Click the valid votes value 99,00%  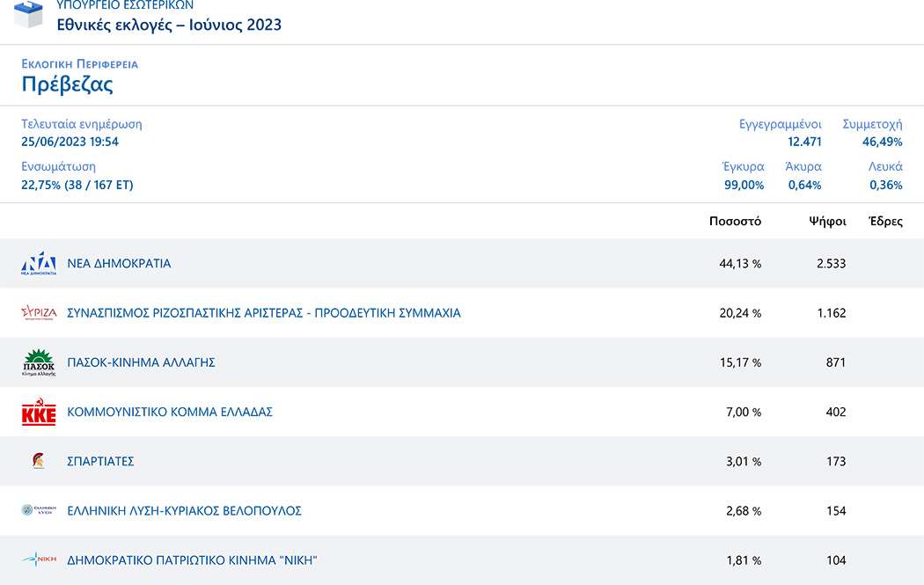tap(744, 185)
